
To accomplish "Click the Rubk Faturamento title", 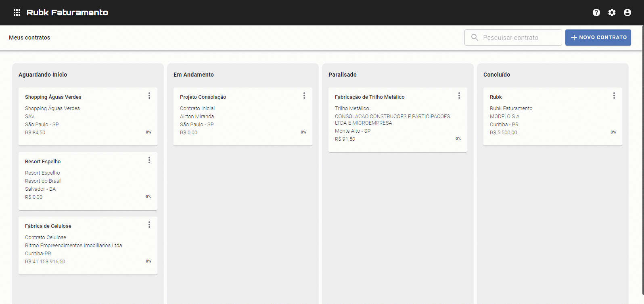I will click(x=67, y=12).
